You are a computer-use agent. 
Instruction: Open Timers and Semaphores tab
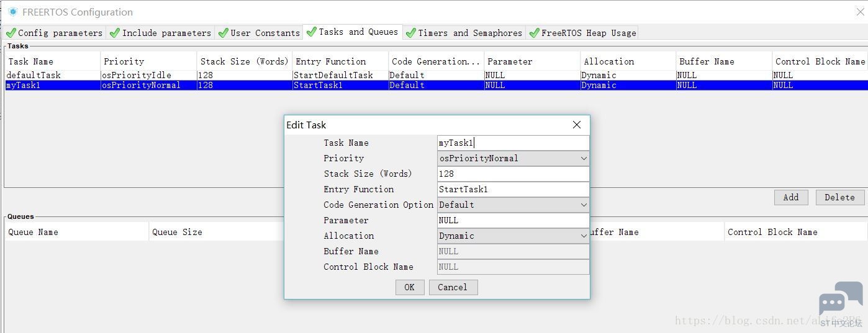click(464, 33)
